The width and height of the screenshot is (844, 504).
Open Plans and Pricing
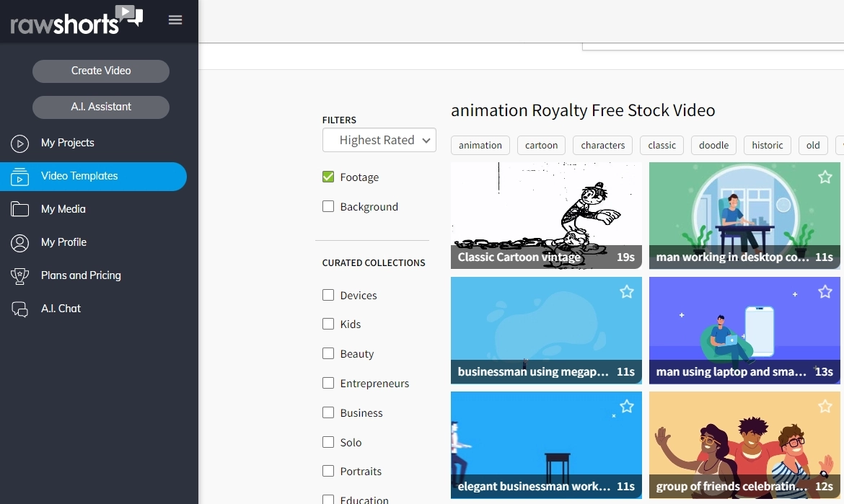coord(80,275)
